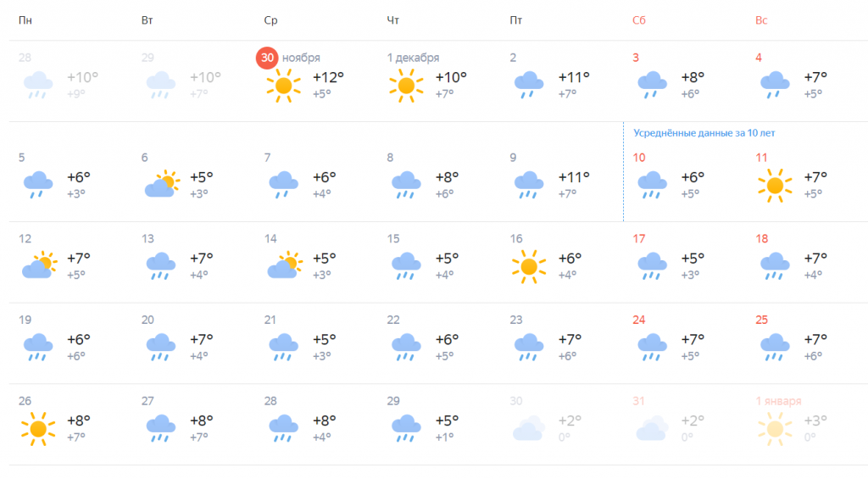Select the rain cloud icon on December 2
The width and height of the screenshot is (868, 479).
pos(529,85)
